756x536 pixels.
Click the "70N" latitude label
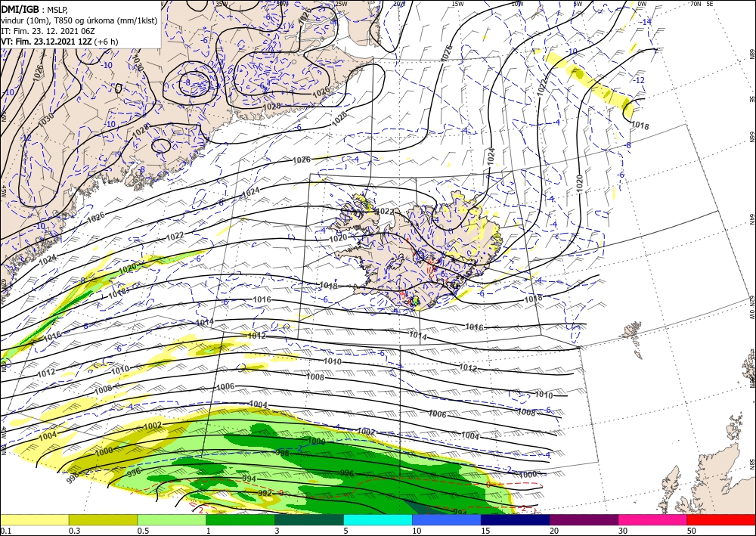tap(696, 4)
